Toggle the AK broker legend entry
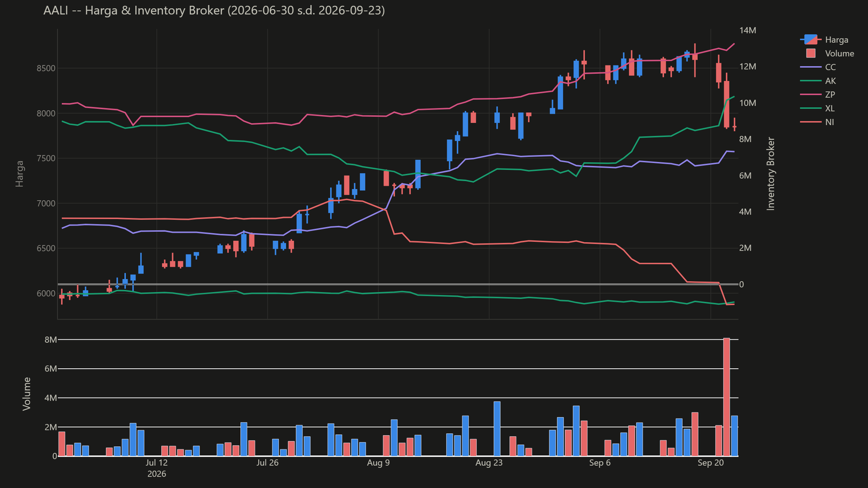 click(x=818, y=81)
